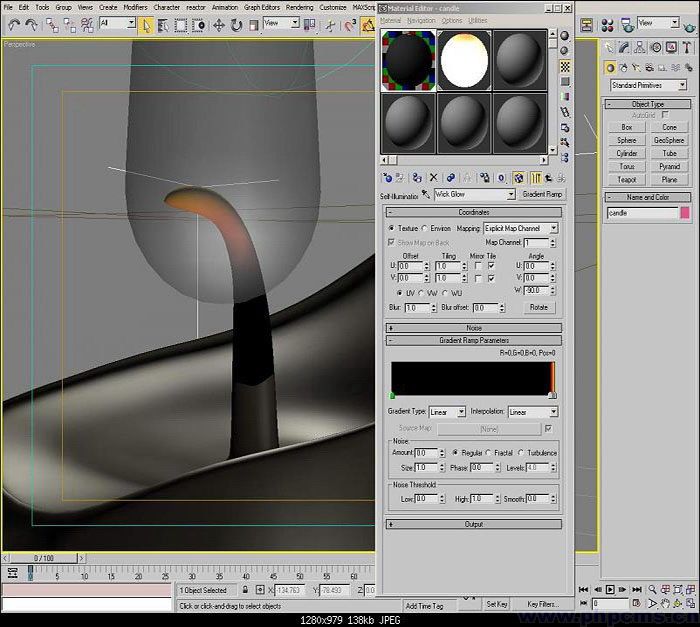This screenshot has height=627, width=700.
Task: Click the Rotate button in Coordinates
Action: tap(539, 307)
